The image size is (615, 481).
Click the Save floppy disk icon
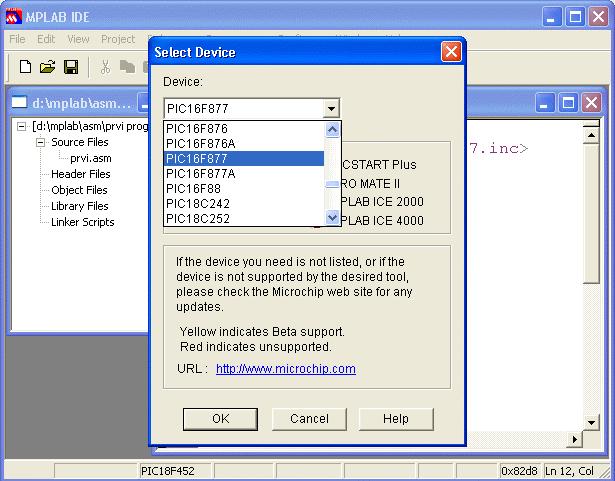pos(71,67)
